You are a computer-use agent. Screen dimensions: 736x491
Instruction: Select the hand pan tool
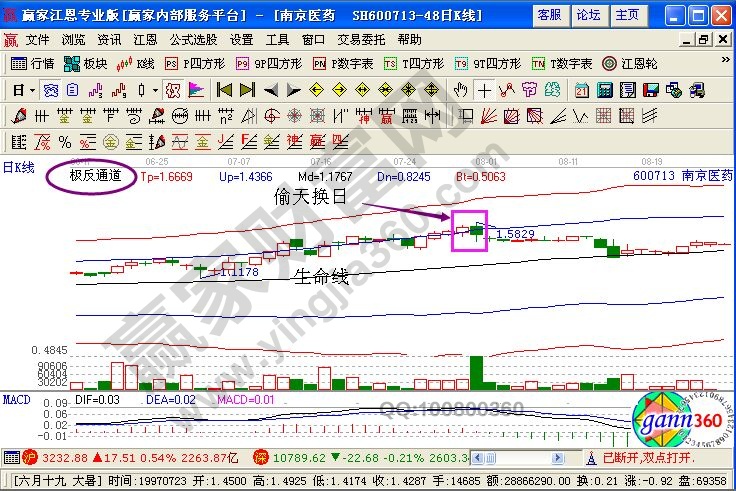pos(461,90)
